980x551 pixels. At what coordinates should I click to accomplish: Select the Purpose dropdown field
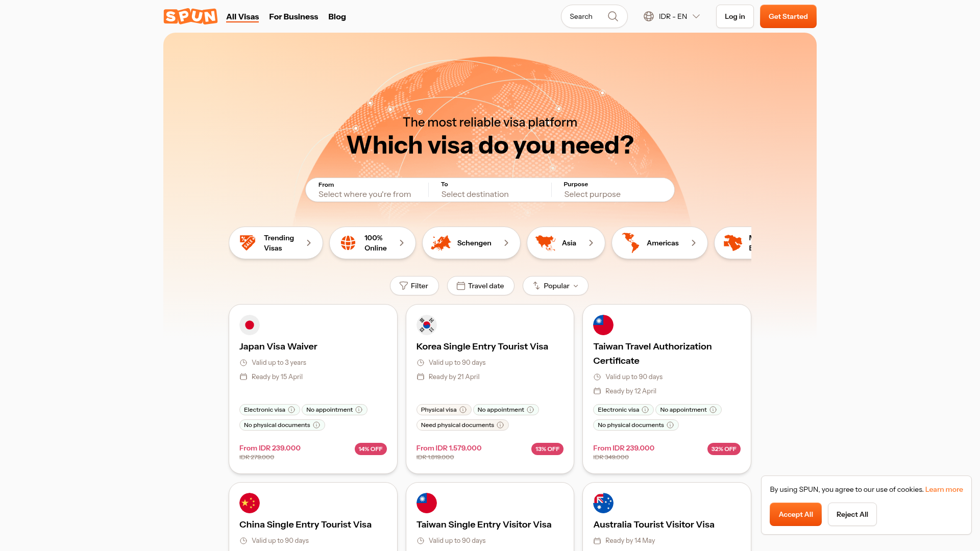(x=612, y=190)
